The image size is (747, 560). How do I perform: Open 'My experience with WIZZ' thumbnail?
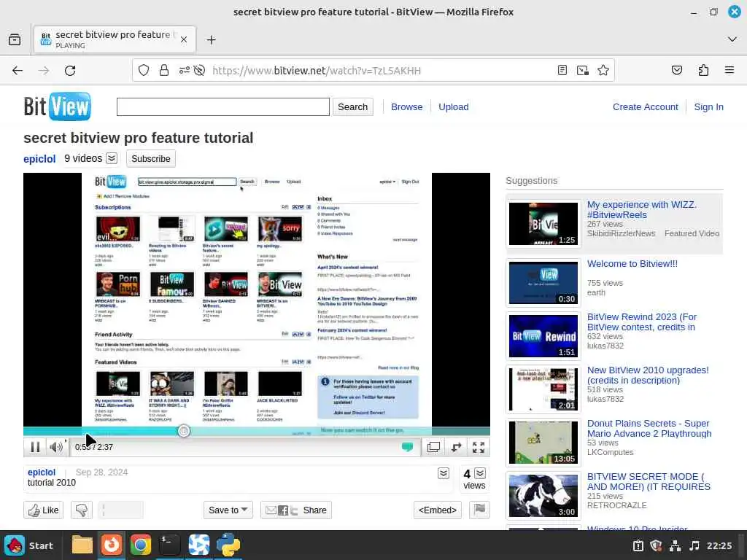543,224
